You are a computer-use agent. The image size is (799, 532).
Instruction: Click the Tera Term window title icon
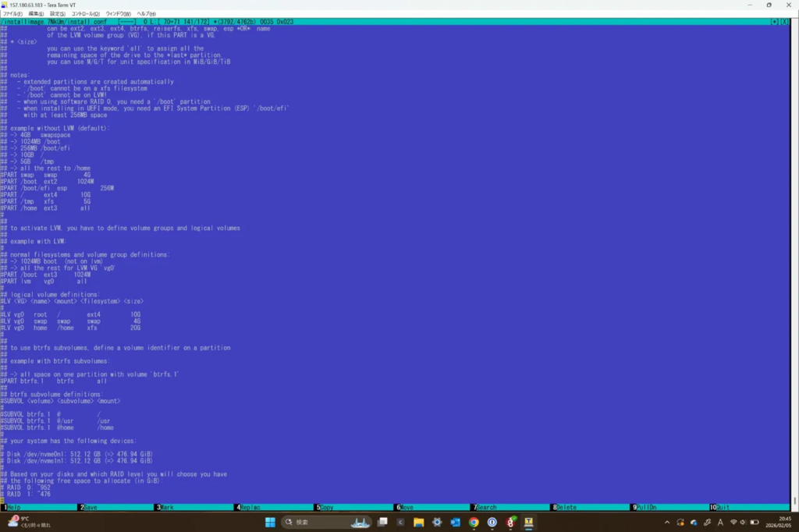point(5,5)
